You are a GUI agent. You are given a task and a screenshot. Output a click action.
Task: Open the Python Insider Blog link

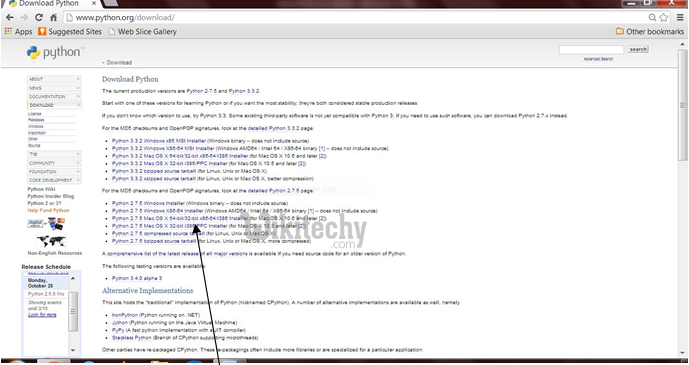point(51,196)
